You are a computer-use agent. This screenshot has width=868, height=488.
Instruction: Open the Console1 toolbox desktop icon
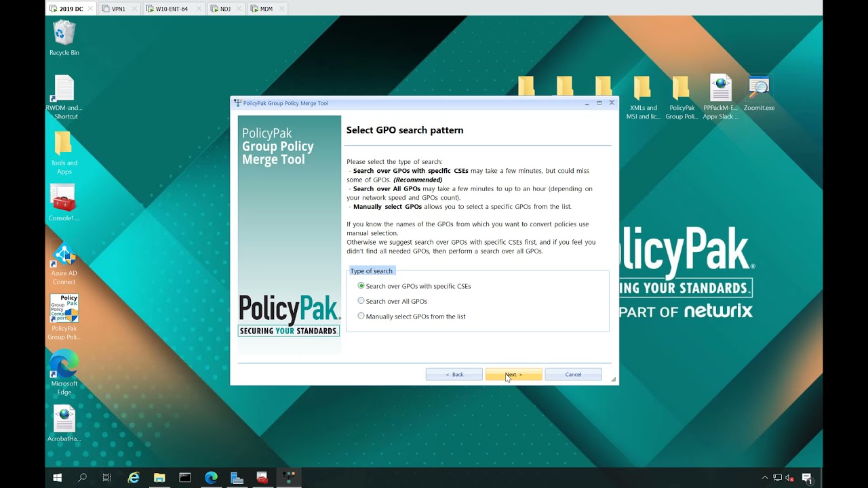click(x=64, y=203)
